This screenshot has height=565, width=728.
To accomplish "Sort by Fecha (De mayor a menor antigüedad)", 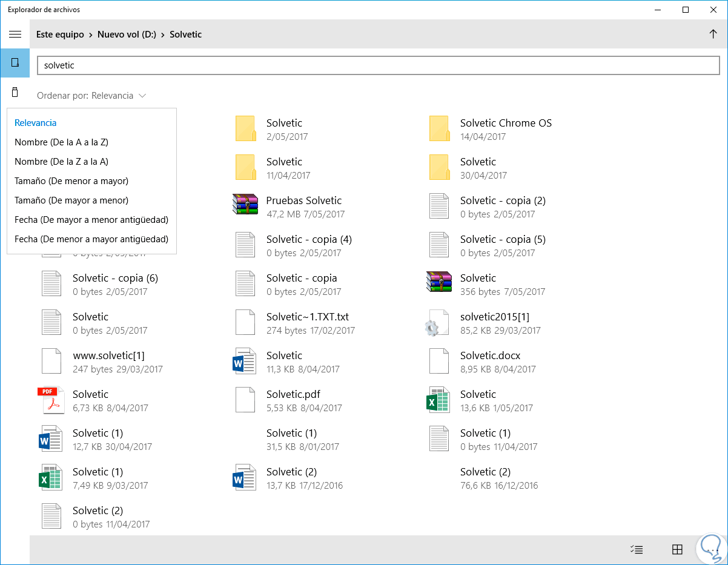I will click(91, 220).
